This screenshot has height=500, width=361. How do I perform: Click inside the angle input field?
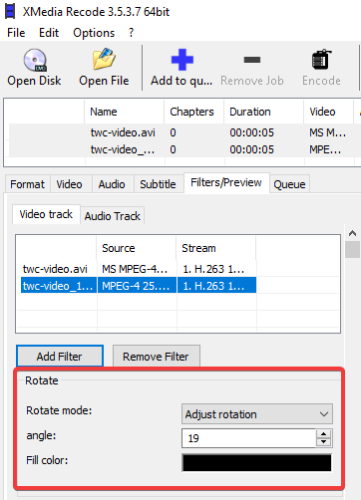(249, 438)
